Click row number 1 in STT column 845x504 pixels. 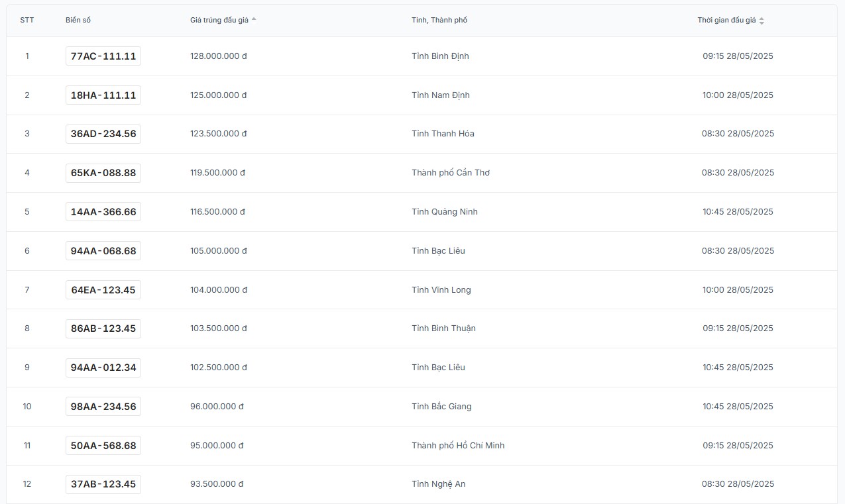point(27,56)
